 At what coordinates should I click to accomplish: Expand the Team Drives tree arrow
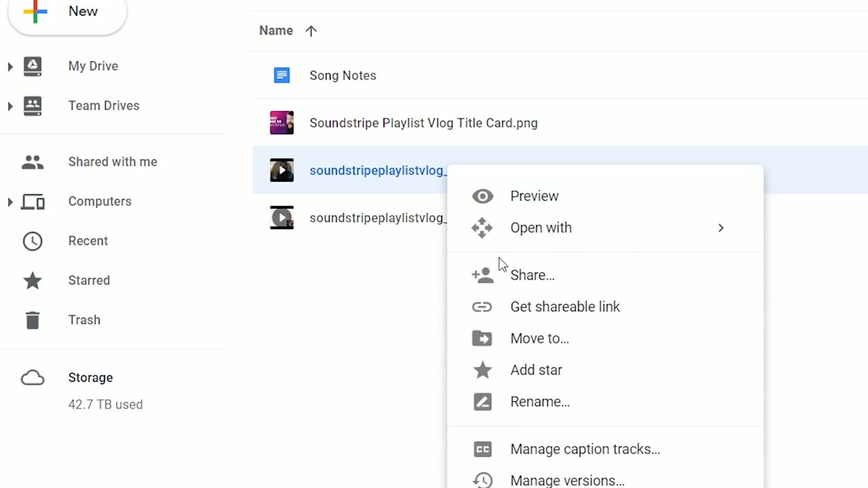[10, 106]
